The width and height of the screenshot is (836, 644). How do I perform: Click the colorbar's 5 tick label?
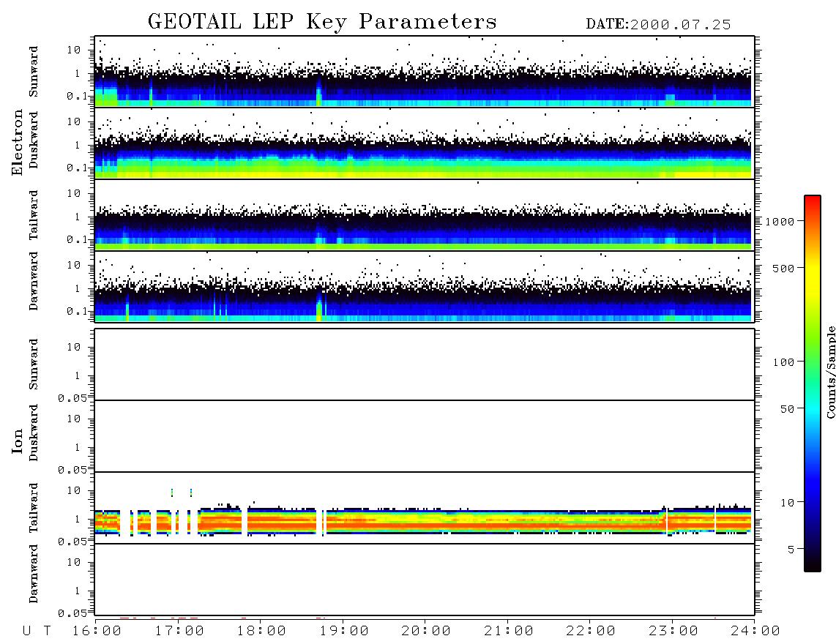click(x=791, y=549)
